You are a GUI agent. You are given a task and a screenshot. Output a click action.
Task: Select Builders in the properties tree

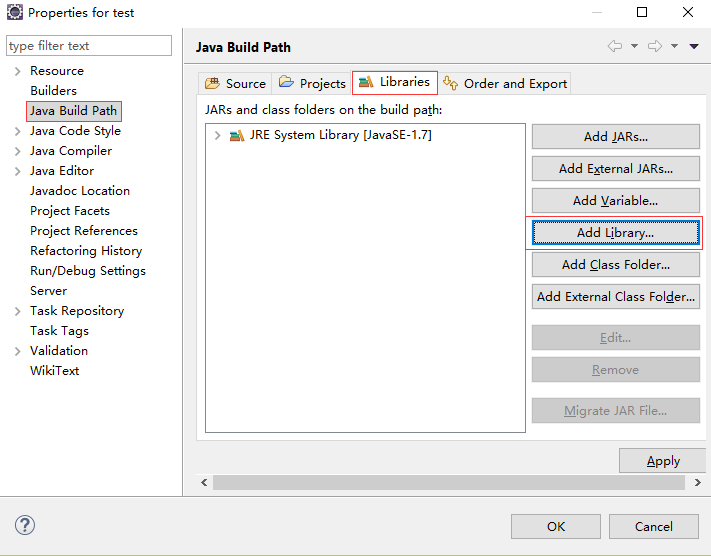[54, 91]
